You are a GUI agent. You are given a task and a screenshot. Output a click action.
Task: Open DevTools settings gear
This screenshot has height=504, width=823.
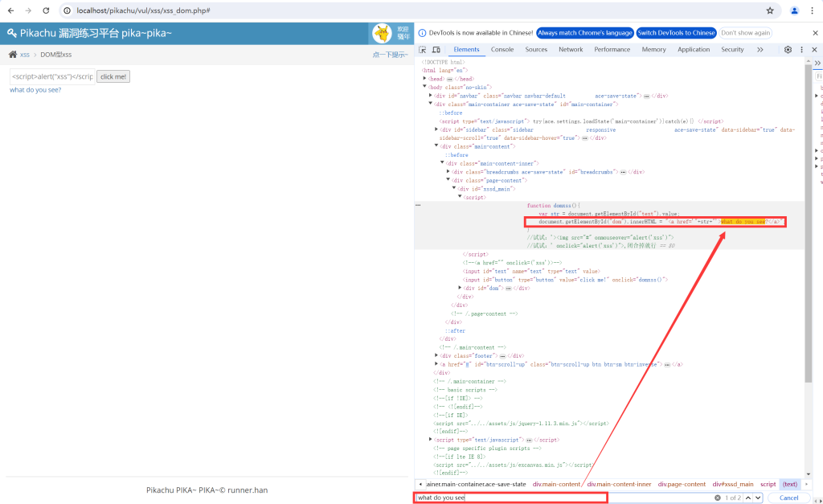pyautogui.click(x=788, y=49)
